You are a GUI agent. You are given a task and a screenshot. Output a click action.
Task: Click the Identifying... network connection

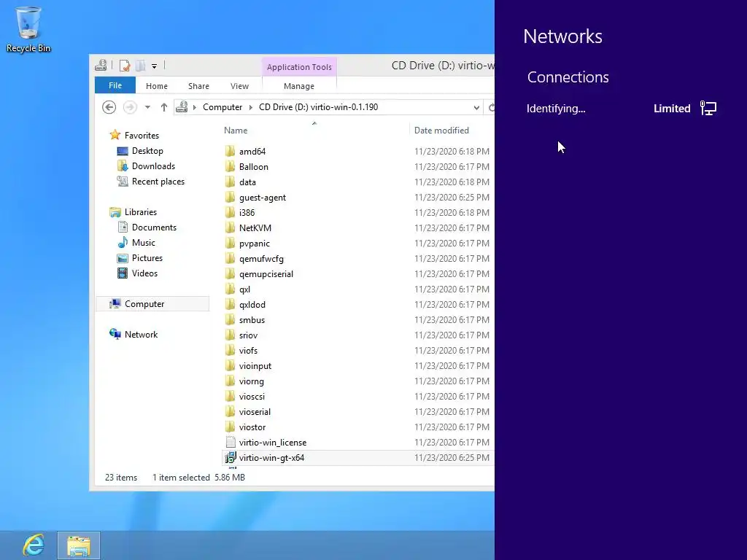click(555, 109)
